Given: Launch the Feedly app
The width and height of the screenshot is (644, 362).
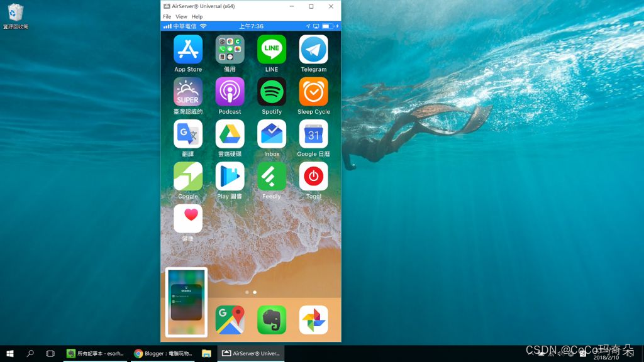Looking at the screenshot, I should 272,176.
